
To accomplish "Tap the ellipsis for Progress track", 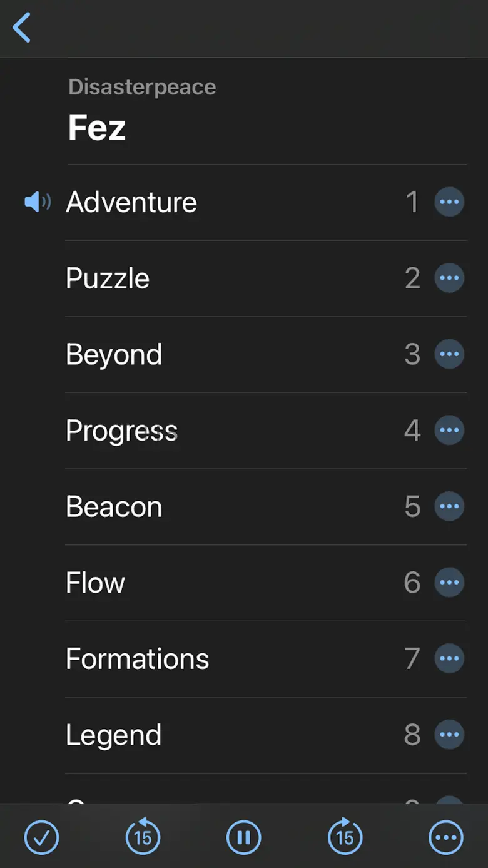I will tap(449, 431).
